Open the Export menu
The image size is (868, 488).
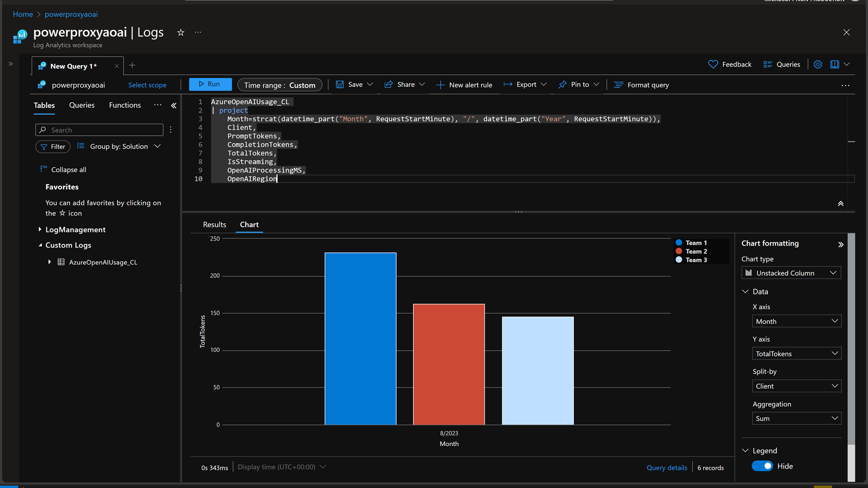click(525, 85)
